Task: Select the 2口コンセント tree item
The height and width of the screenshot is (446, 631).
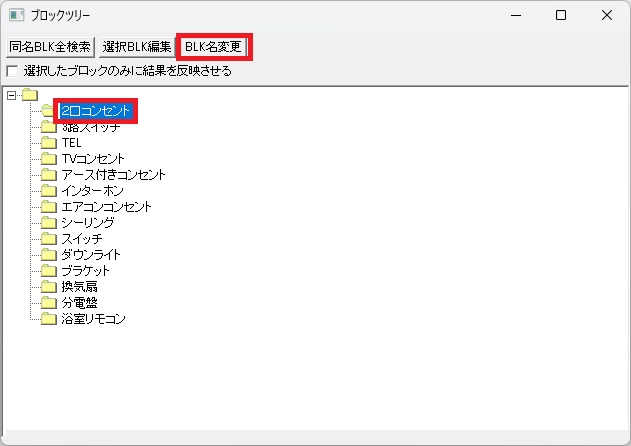Action: pyautogui.click(x=95, y=111)
